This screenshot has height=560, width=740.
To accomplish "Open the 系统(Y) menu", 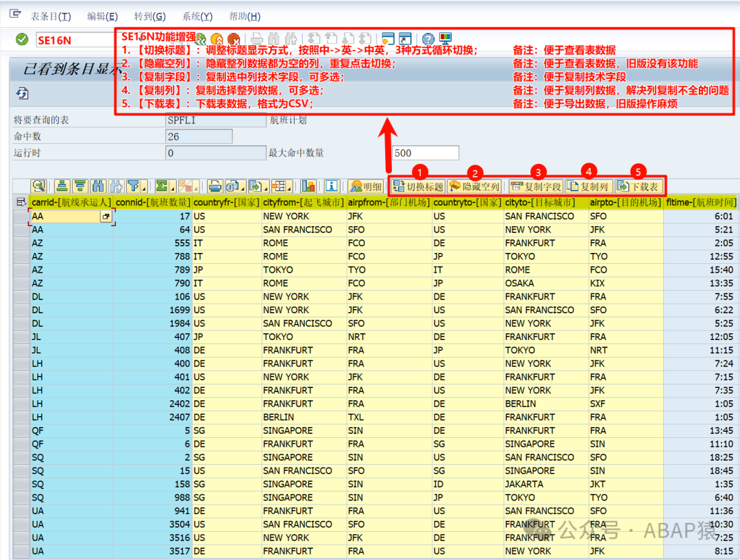I will 197,16.
